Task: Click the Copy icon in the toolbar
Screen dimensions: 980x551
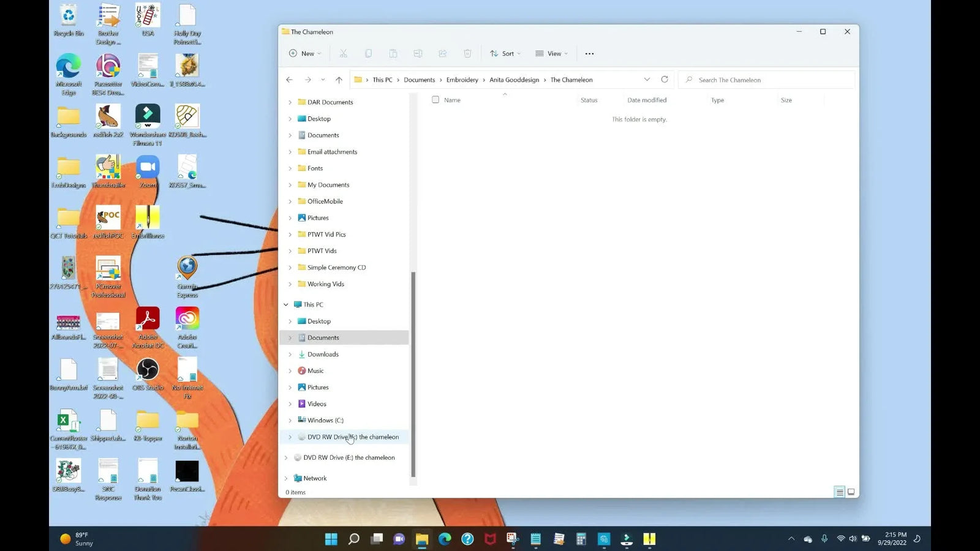Action: [x=368, y=53]
